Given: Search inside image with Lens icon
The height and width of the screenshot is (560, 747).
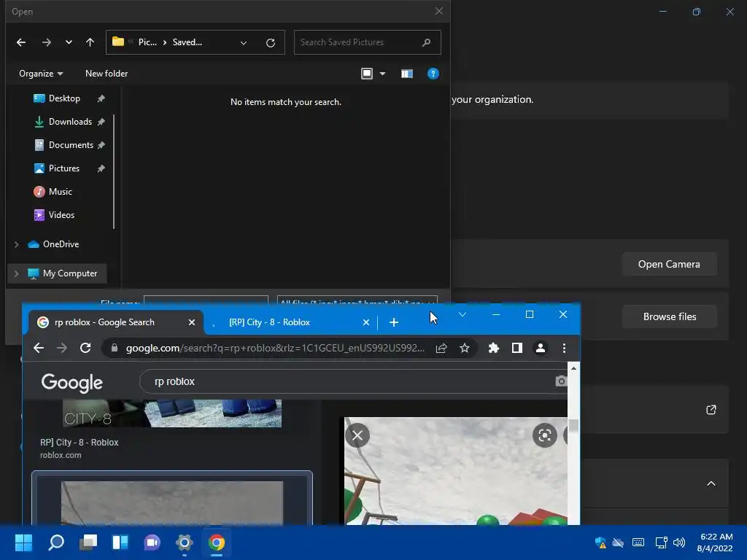Looking at the screenshot, I should (x=544, y=435).
